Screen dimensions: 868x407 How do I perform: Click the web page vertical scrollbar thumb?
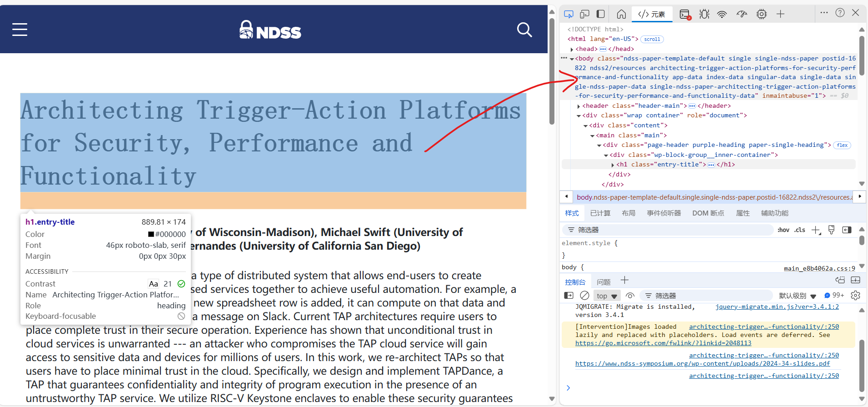pyautogui.click(x=552, y=70)
